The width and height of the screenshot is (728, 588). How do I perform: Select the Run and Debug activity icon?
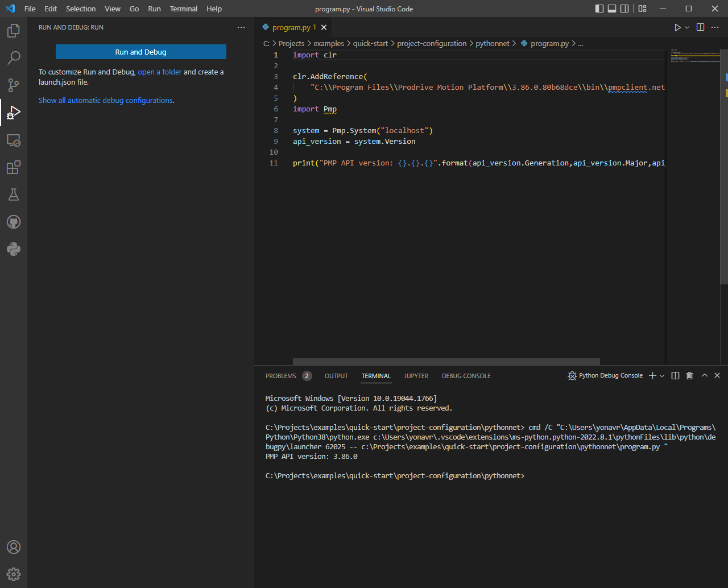14,113
